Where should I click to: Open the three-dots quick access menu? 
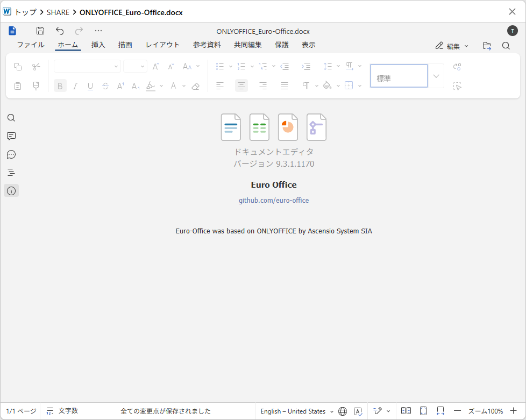click(x=98, y=31)
